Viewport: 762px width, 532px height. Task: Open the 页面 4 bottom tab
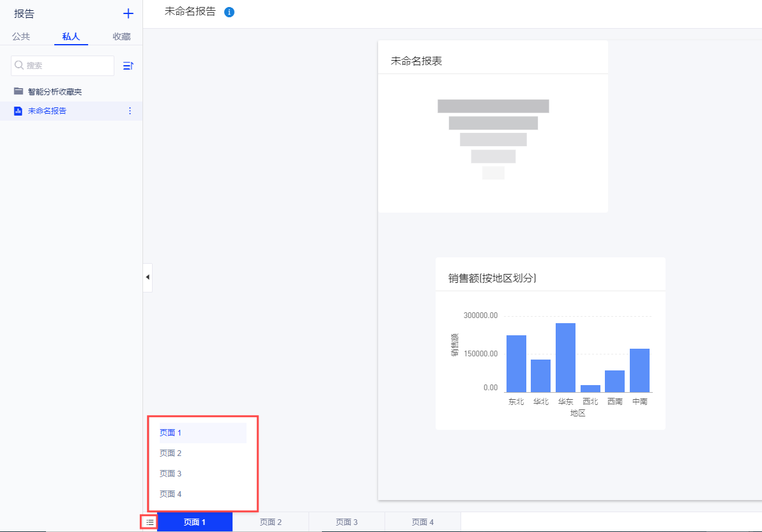422,522
